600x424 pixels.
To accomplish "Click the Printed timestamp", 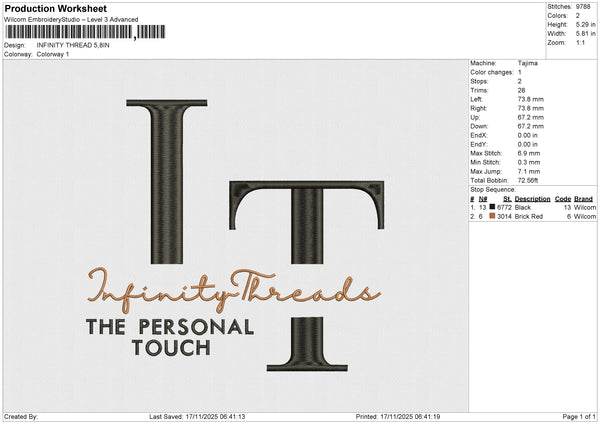I will [x=398, y=416].
